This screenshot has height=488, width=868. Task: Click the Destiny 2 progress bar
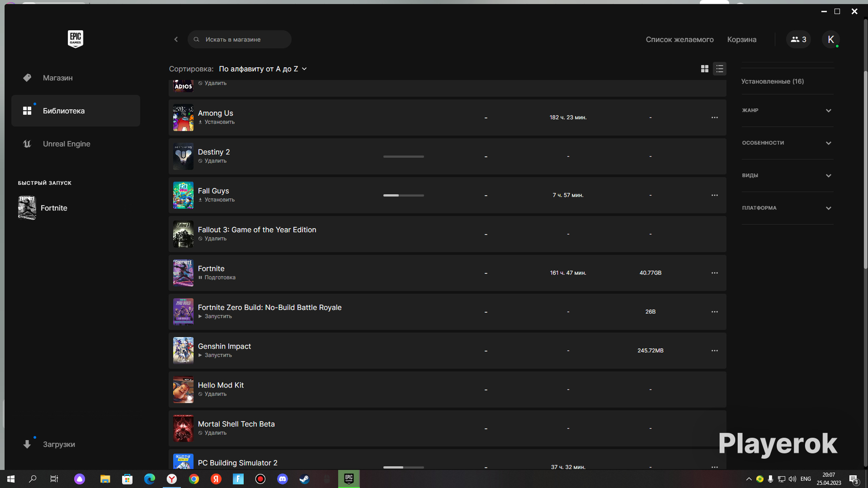404,157
